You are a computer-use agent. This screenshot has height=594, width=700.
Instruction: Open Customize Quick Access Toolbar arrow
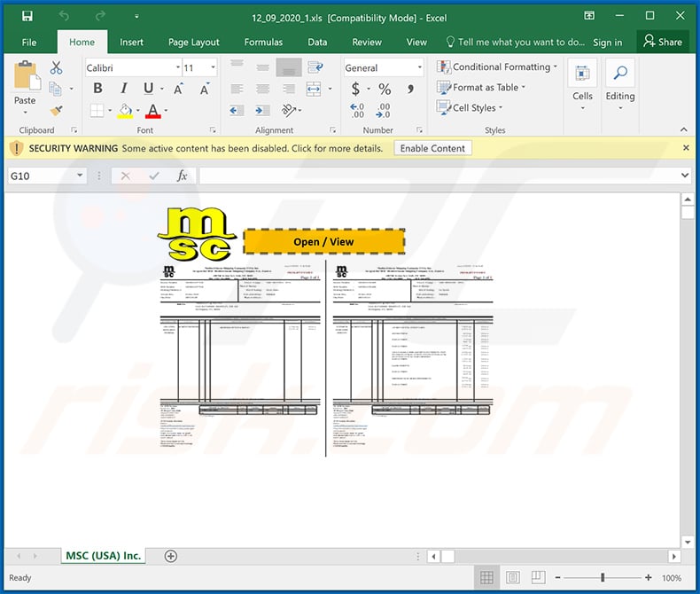click(x=136, y=17)
